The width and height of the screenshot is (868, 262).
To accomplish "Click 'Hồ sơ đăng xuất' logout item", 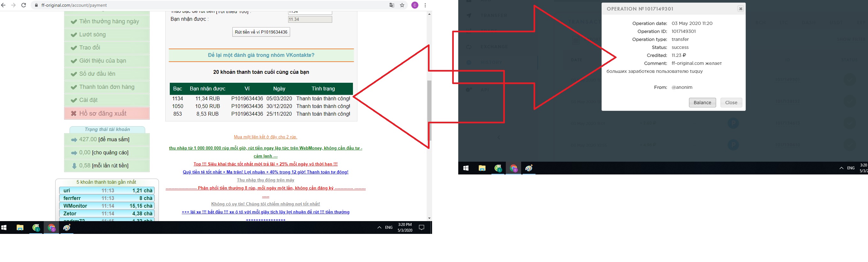I will click(107, 113).
